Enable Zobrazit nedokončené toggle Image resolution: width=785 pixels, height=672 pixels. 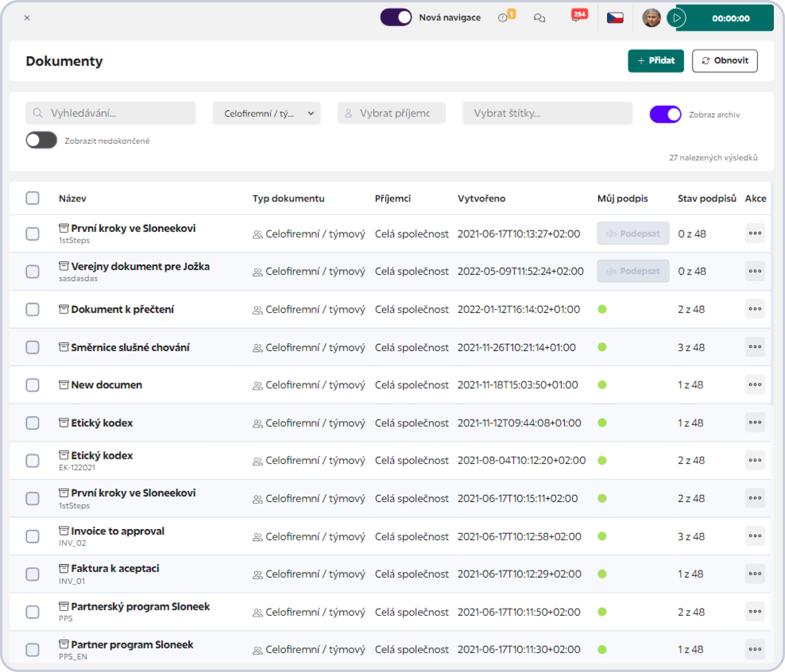pyautogui.click(x=41, y=141)
